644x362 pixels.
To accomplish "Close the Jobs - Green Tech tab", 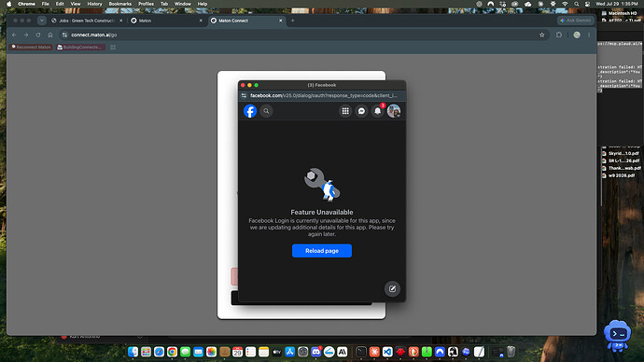I will click(120, 21).
